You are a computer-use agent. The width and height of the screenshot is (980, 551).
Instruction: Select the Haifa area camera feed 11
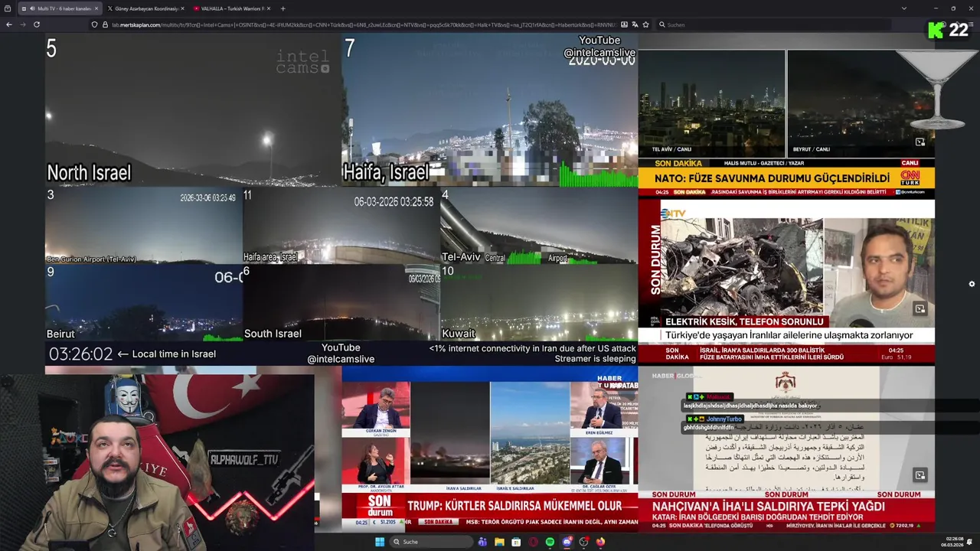tap(341, 226)
